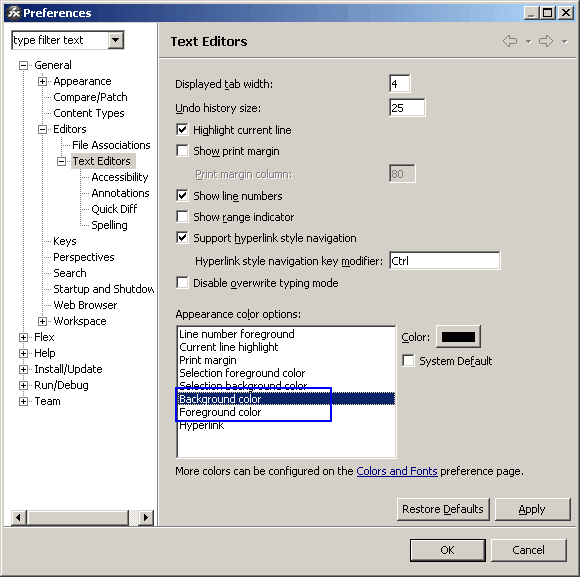The width and height of the screenshot is (580, 577).
Task: Expand the Workspace tree node
Action: (43, 321)
